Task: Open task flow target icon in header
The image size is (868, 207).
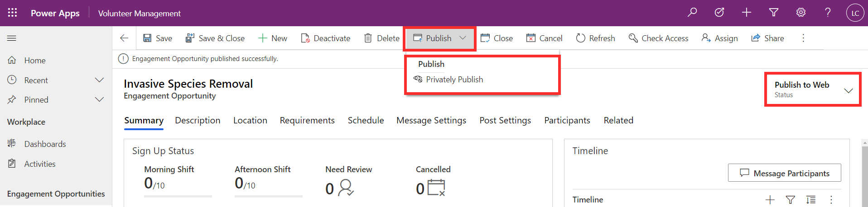Action: (x=719, y=13)
